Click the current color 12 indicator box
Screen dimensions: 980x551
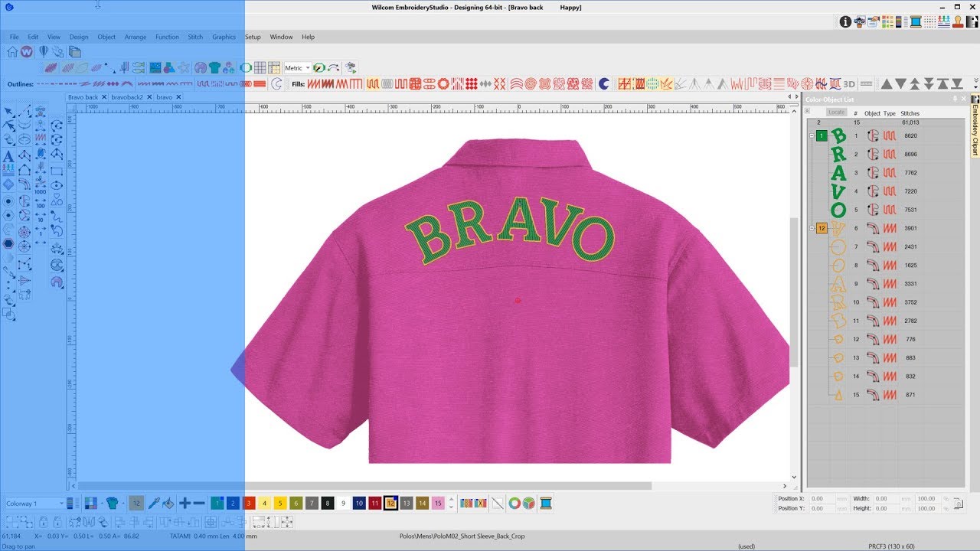(136, 504)
